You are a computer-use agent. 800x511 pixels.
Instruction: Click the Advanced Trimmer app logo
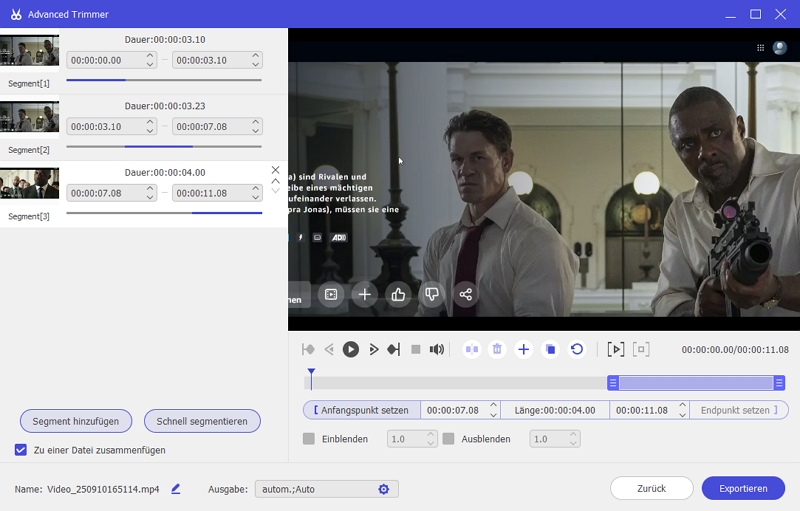pyautogui.click(x=16, y=14)
